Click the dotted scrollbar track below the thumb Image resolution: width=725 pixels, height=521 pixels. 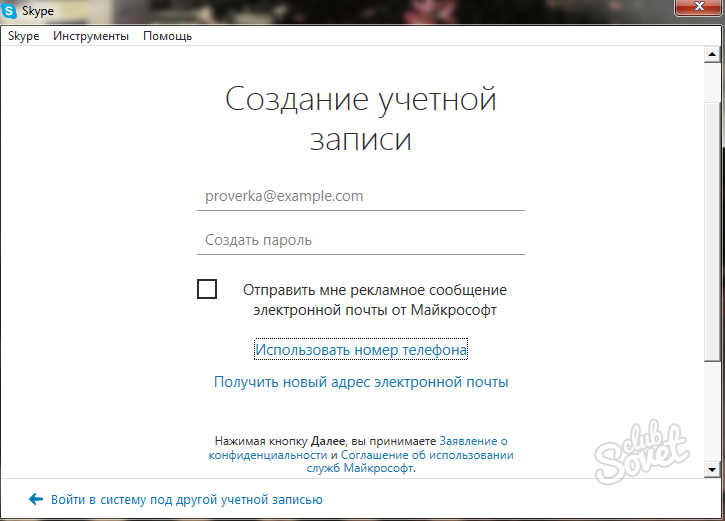pos(711,410)
